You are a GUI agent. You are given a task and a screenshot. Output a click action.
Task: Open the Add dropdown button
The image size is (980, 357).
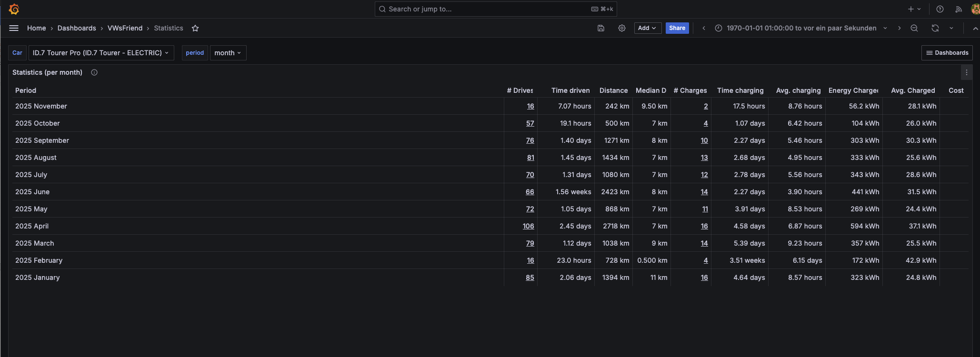[x=647, y=28]
